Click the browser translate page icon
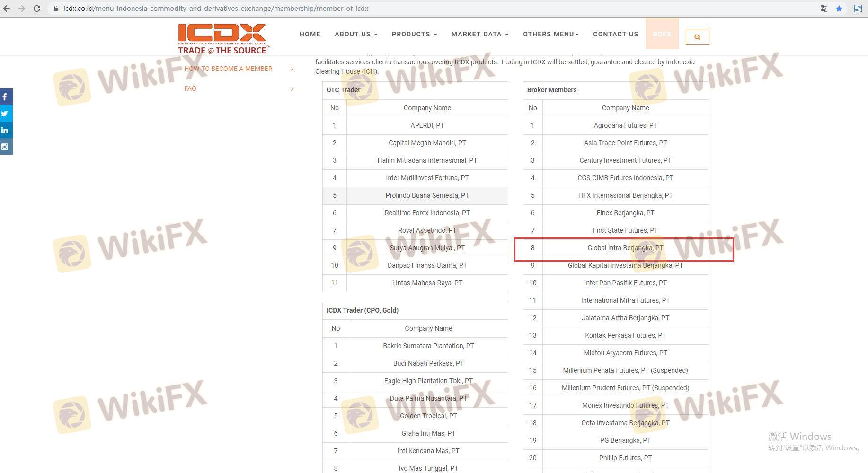 (824, 9)
